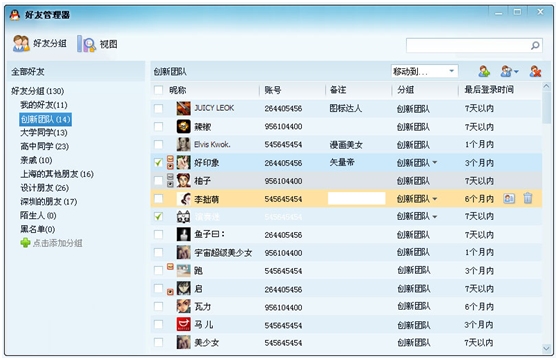Click the status icon beside 跑's avatar
The image size is (558, 360).
[170, 266]
